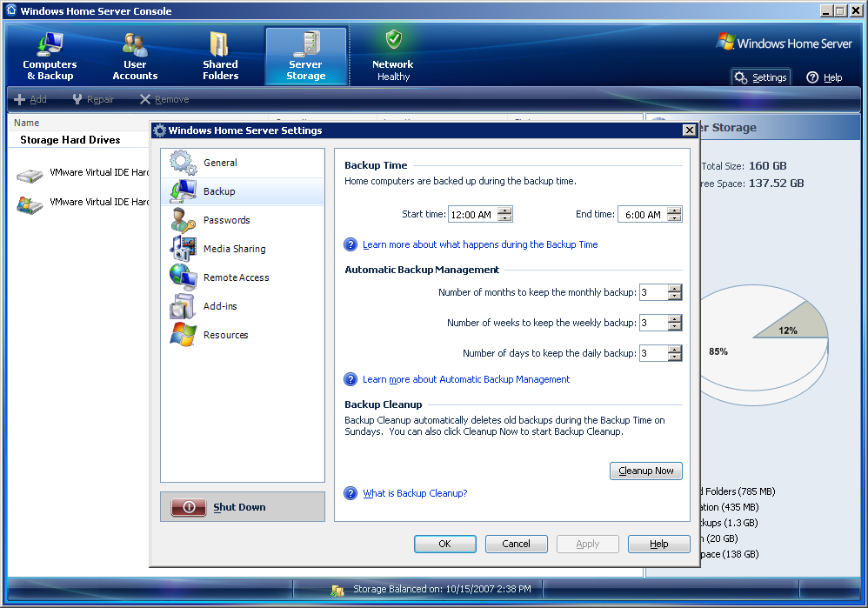Image resolution: width=868 pixels, height=608 pixels.
Task: Click the Remote Access globe icon
Action: (x=184, y=277)
